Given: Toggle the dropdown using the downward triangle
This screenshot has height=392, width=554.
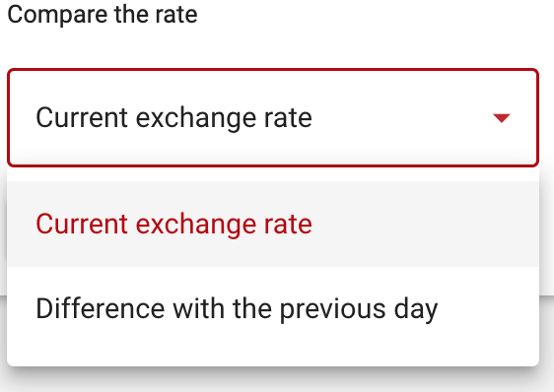Looking at the screenshot, I should point(502,118).
